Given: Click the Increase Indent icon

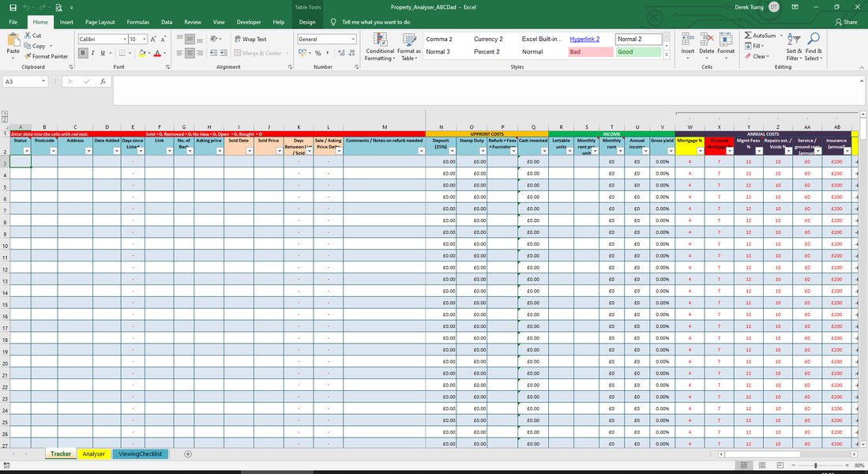Looking at the screenshot, I should tap(223, 53).
